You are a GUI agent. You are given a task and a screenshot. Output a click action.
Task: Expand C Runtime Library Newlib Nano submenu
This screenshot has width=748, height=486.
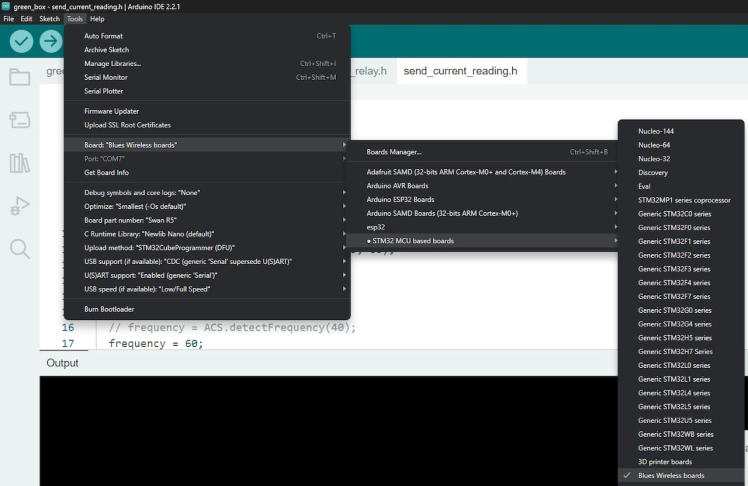coord(207,234)
